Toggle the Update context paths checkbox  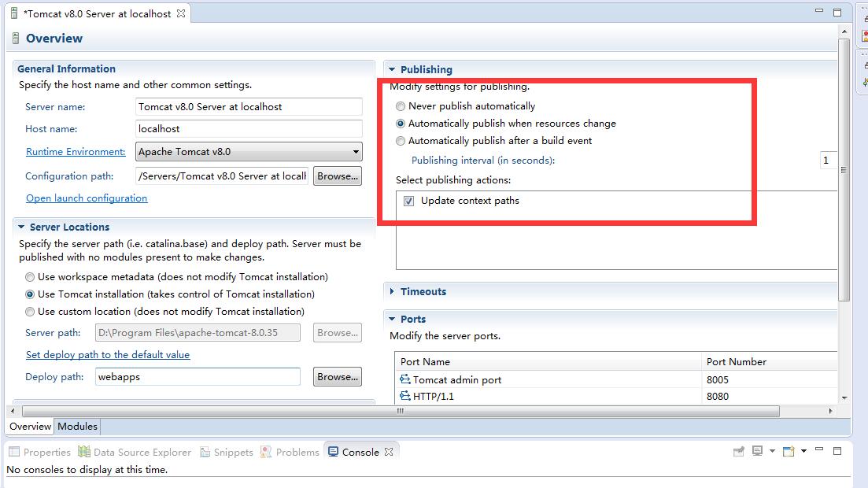[408, 201]
